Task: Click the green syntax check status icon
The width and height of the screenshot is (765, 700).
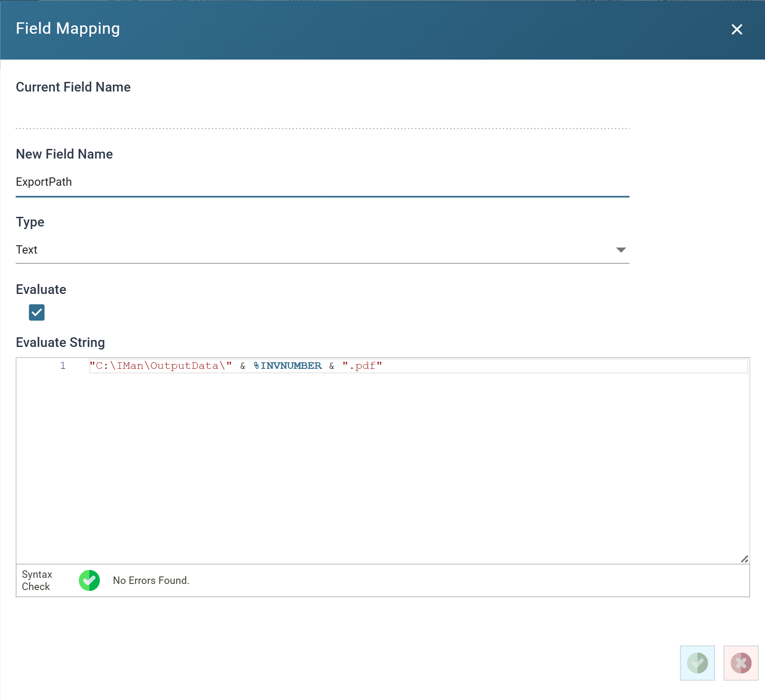Action: click(89, 580)
